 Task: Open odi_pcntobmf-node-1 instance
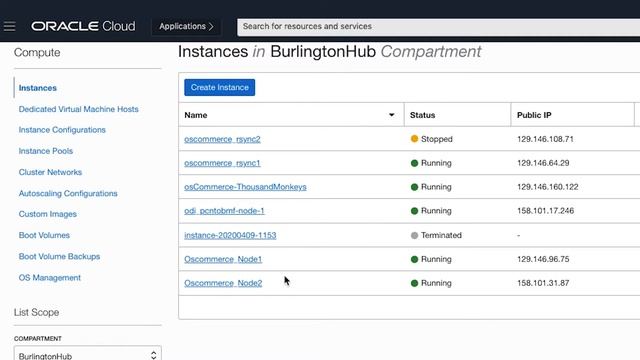pos(224,211)
